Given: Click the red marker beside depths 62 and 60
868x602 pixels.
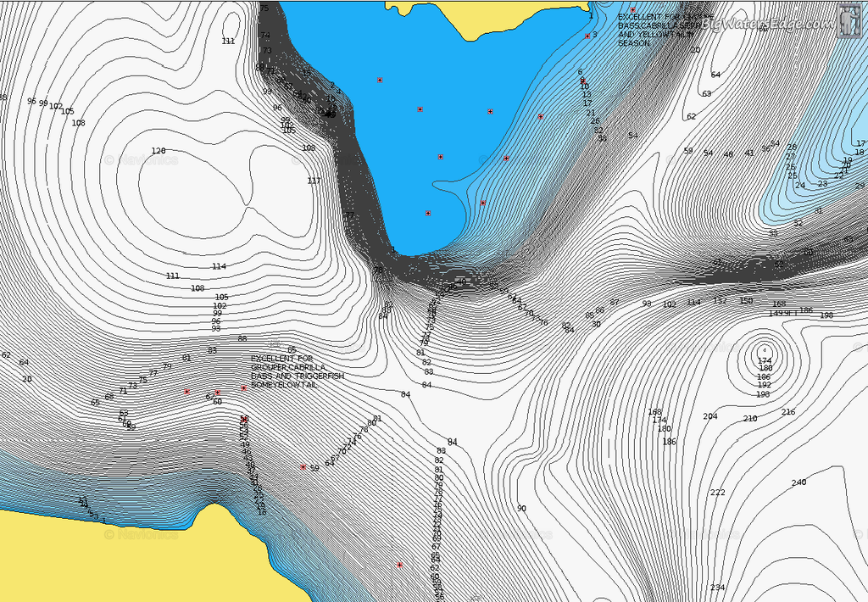Looking at the screenshot, I should (x=217, y=393).
